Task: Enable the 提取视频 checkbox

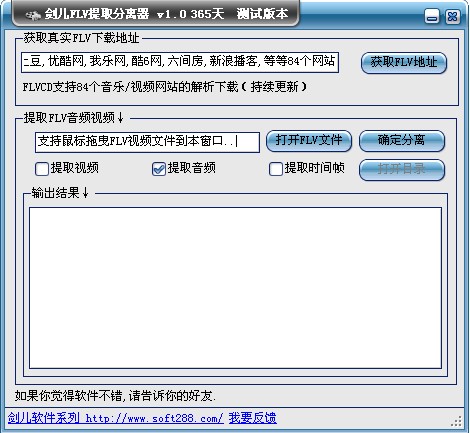Action: click(x=42, y=169)
